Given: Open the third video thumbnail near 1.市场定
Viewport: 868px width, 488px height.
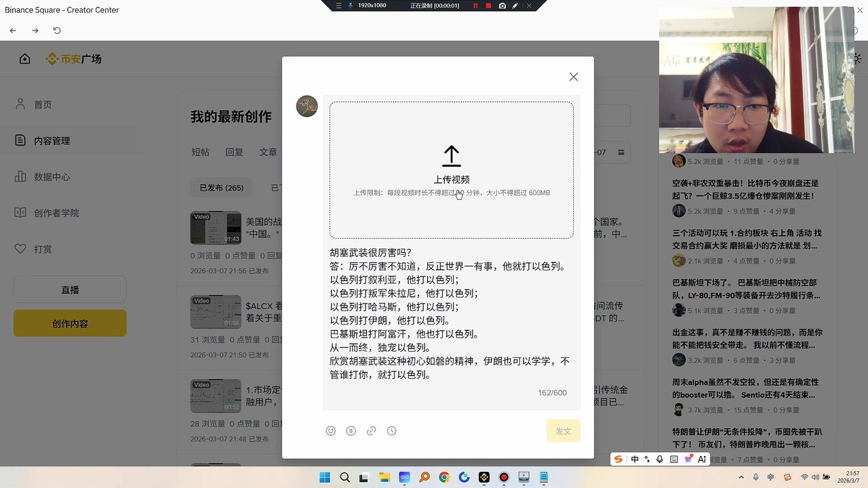Looking at the screenshot, I should [216, 396].
